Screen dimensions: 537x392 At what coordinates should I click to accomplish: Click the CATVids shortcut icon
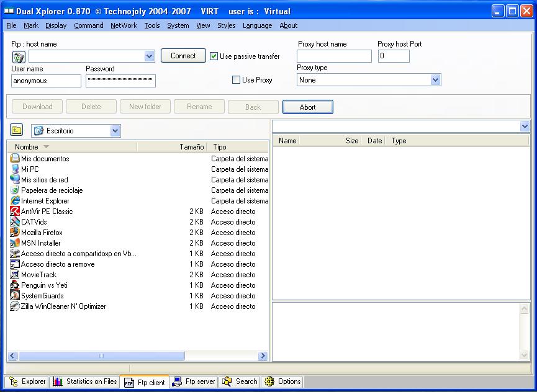15,221
